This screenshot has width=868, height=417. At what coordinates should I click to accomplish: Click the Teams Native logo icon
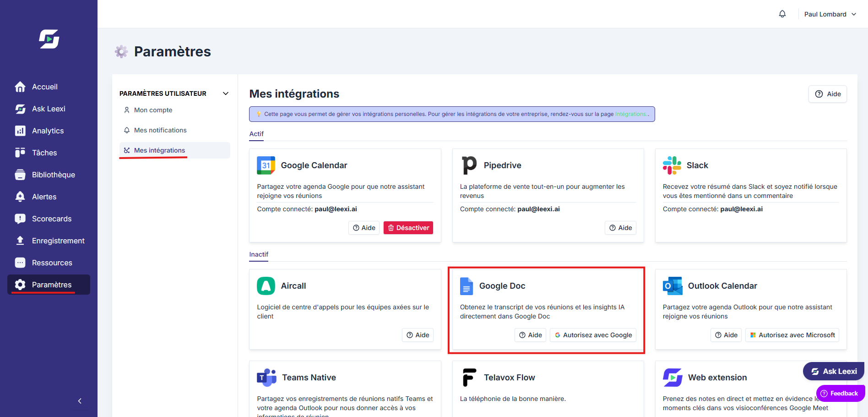click(x=266, y=378)
